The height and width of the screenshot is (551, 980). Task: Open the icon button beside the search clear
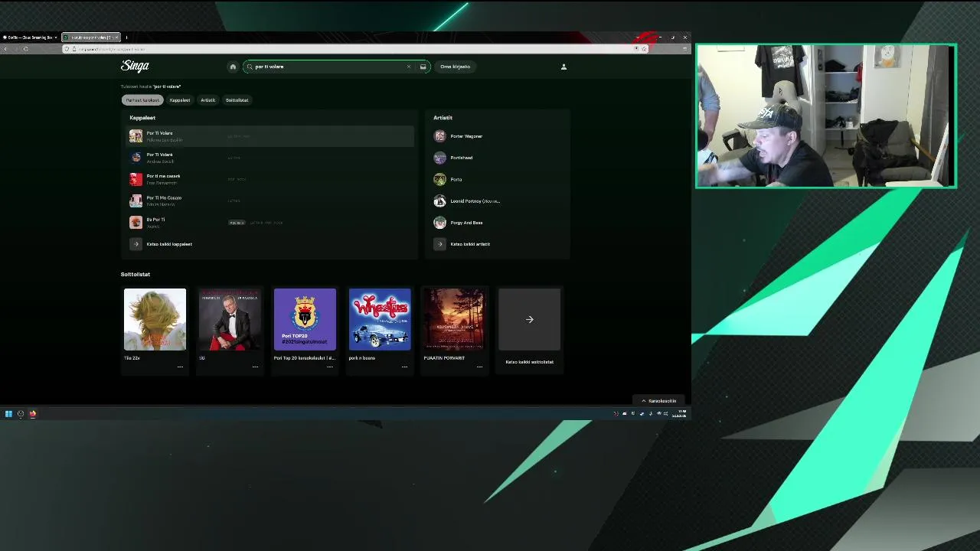[x=423, y=67]
